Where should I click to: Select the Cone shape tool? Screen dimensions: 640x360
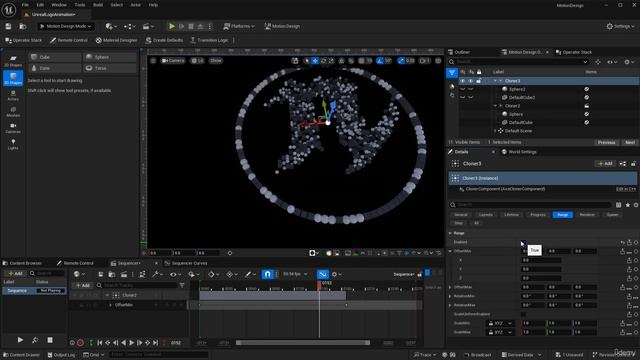[x=54, y=68]
